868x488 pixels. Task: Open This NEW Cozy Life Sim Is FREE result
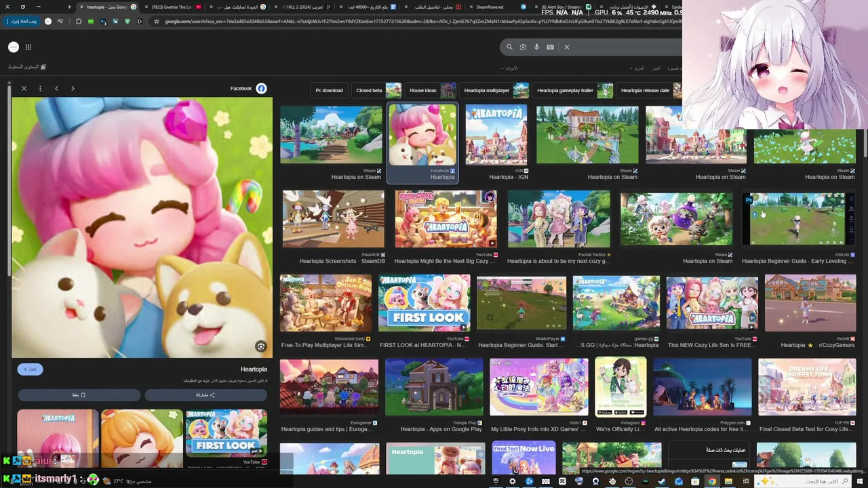click(712, 303)
